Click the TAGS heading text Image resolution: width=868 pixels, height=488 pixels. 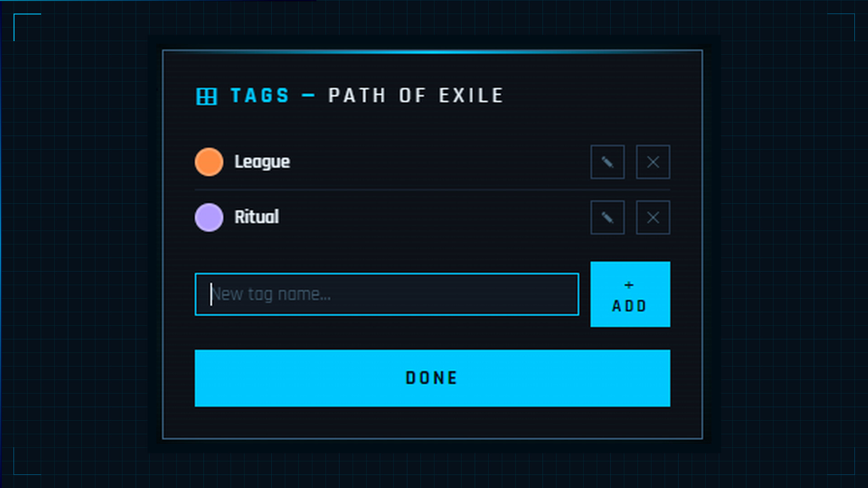[x=260, y=96]
